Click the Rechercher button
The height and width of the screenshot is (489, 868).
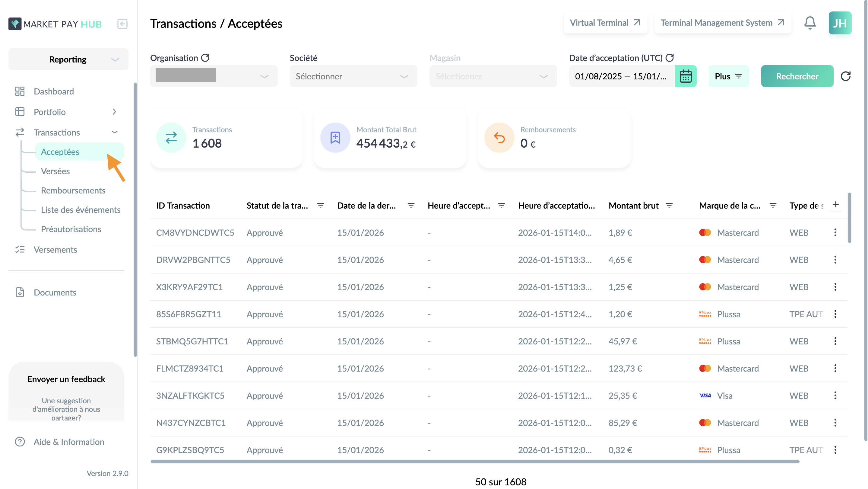(x=797, y=76)
